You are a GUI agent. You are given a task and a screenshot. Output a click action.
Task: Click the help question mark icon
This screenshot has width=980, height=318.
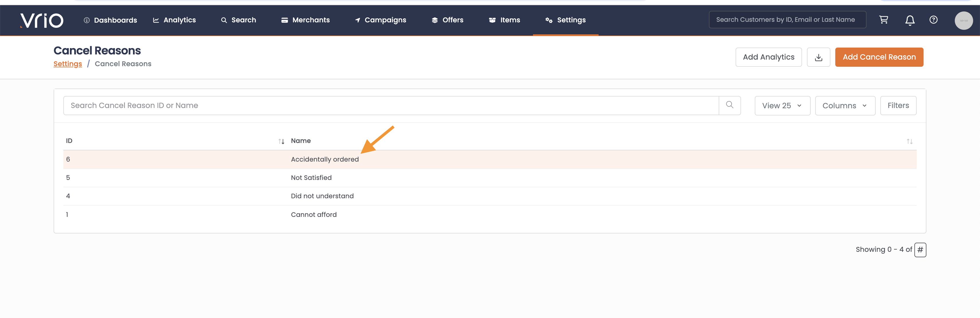pyautogui.click(x=933, y=20)
